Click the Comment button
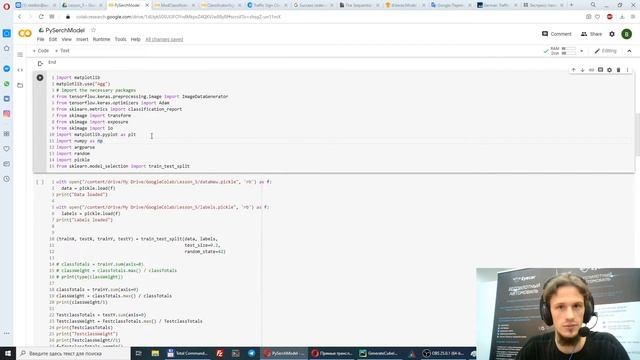Viewport: 640px width, 360px height. [557, 34]
